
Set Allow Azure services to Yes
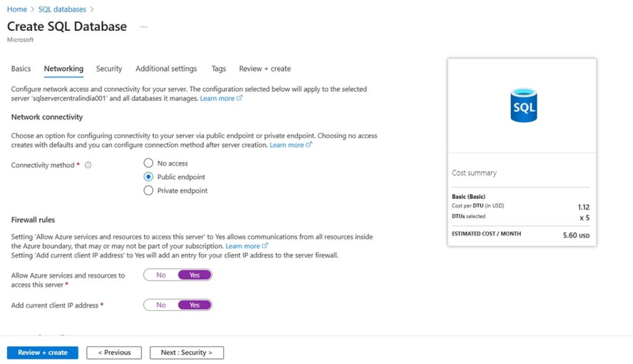click(x=195, y=275)
